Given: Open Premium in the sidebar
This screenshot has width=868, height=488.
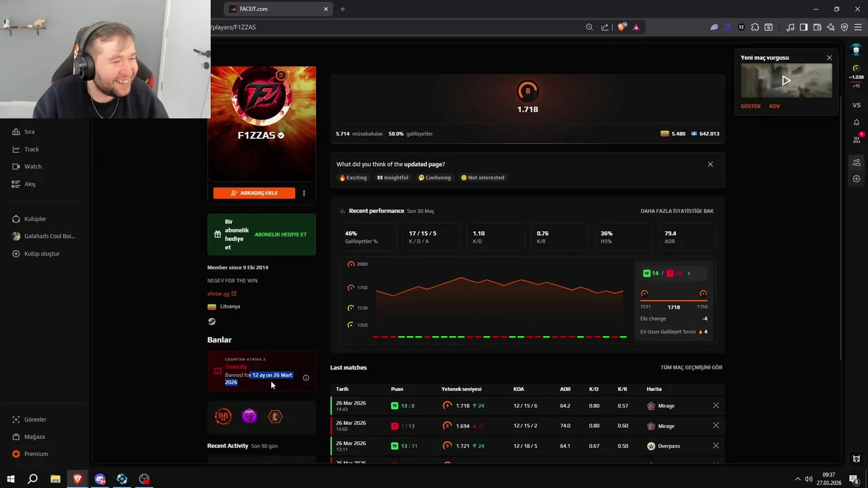Looking at the screenshot, I should (30, 453).
